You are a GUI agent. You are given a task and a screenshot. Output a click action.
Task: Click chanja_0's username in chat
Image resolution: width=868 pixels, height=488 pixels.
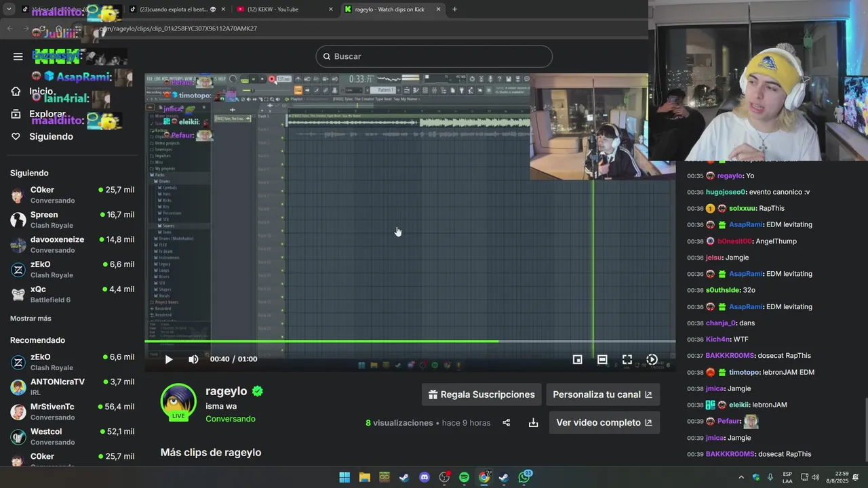point(721,323)
